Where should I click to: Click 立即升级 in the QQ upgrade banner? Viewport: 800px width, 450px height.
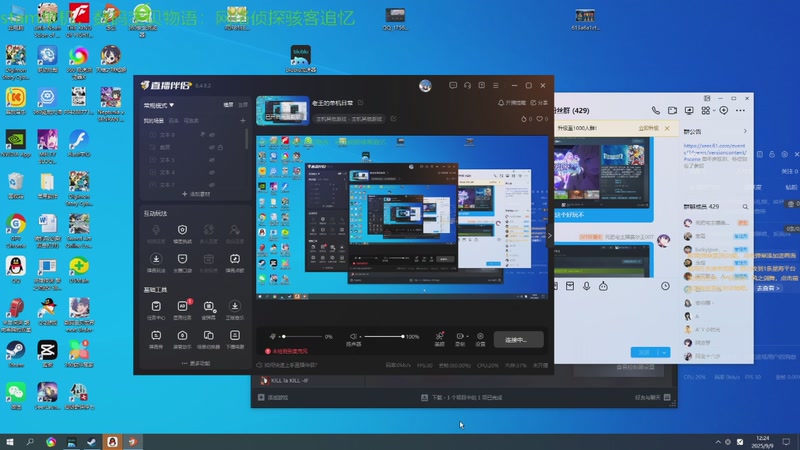648,128
